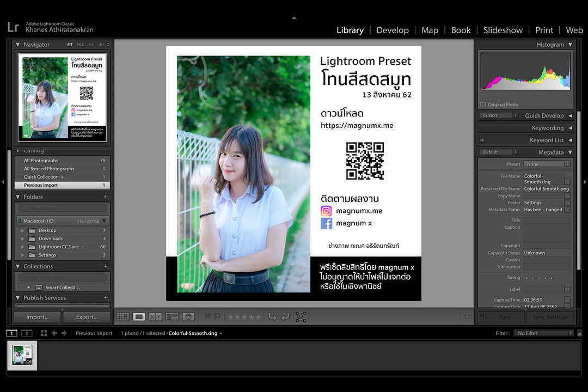Set rating dots in Metadata panel

539,278
